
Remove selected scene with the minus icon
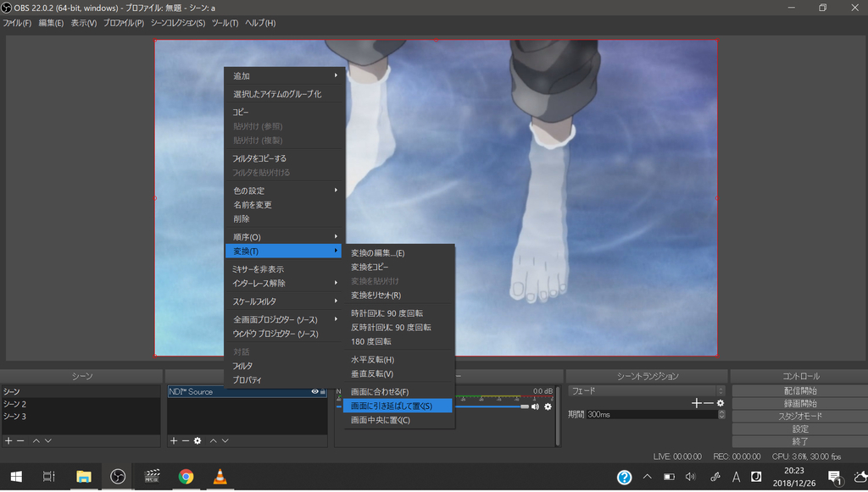20,440
